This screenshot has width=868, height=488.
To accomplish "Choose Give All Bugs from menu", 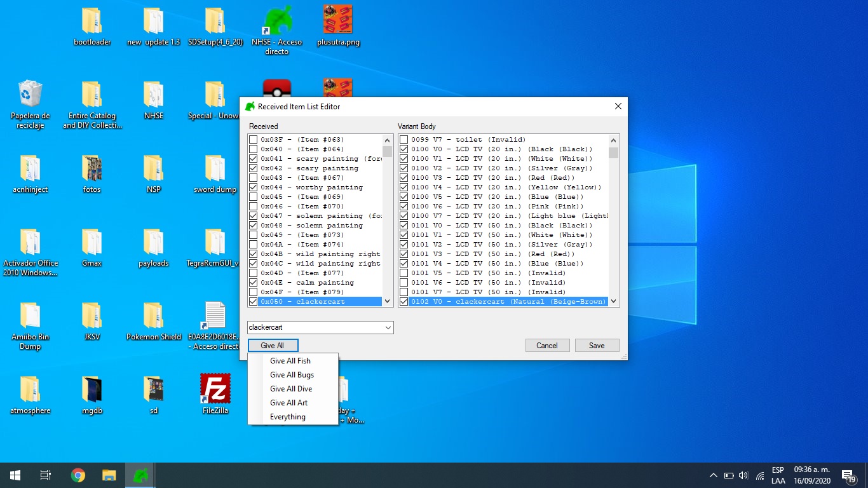I will pos(292,375).
